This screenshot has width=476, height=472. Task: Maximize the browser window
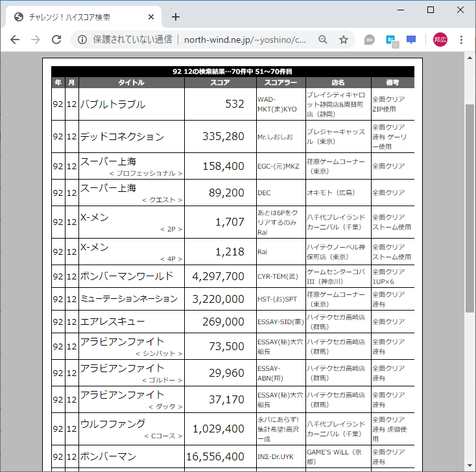pos(430,10)
